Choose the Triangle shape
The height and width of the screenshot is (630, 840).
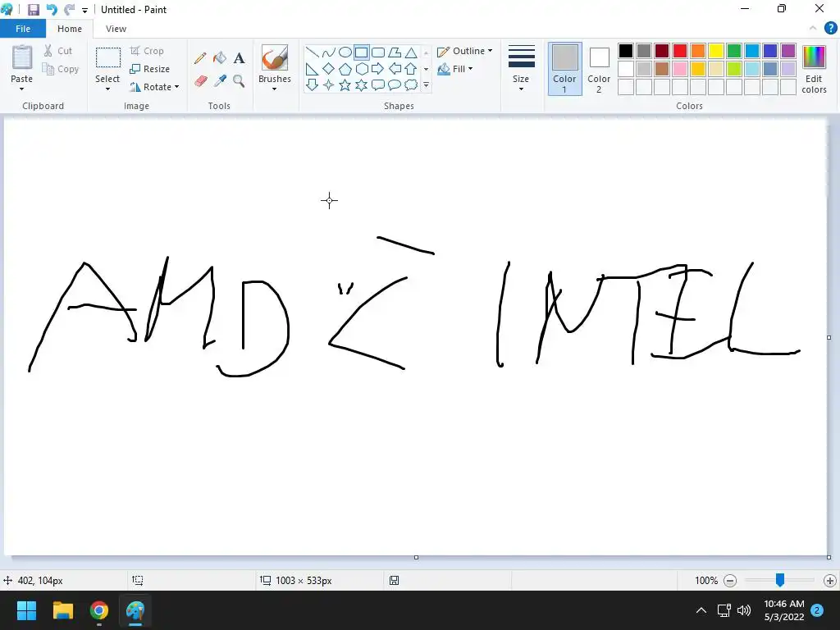411,52
